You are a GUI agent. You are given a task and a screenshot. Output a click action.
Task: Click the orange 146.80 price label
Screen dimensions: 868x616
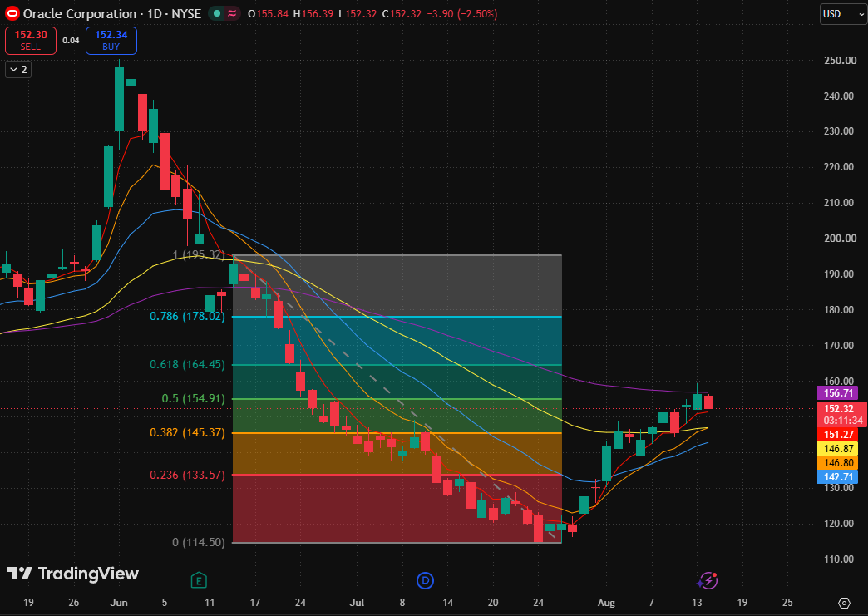(838, 463)
